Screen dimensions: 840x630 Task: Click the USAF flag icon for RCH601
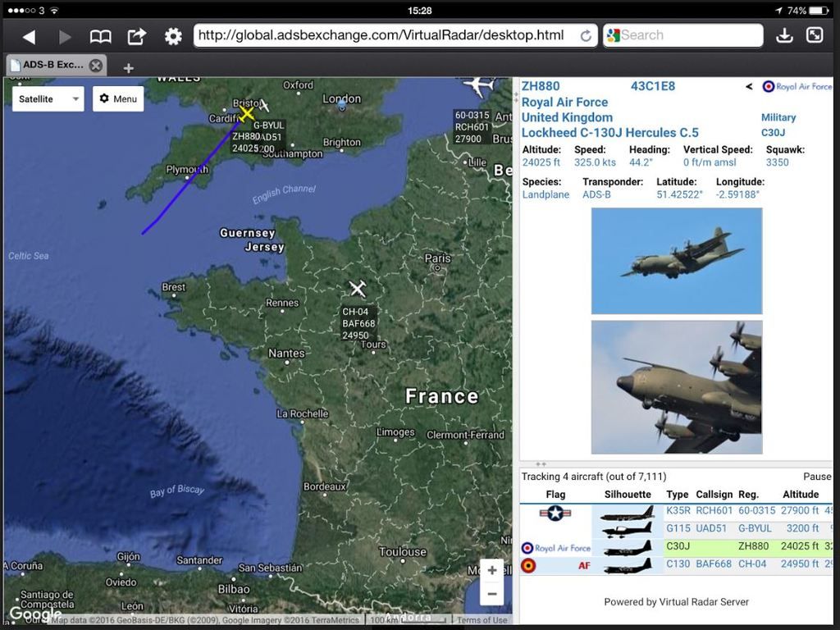[x=553, y=511]
